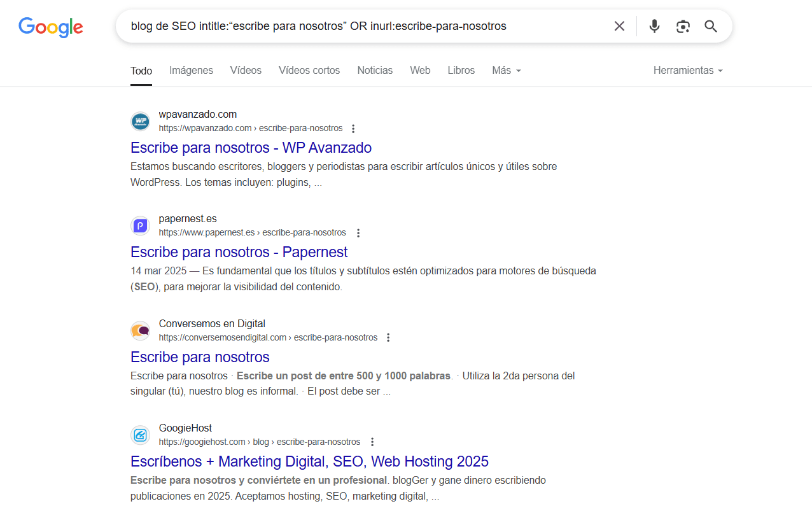
Task: Open search by image camera icon
Action: pyautogui.click(x=683, y=26)
